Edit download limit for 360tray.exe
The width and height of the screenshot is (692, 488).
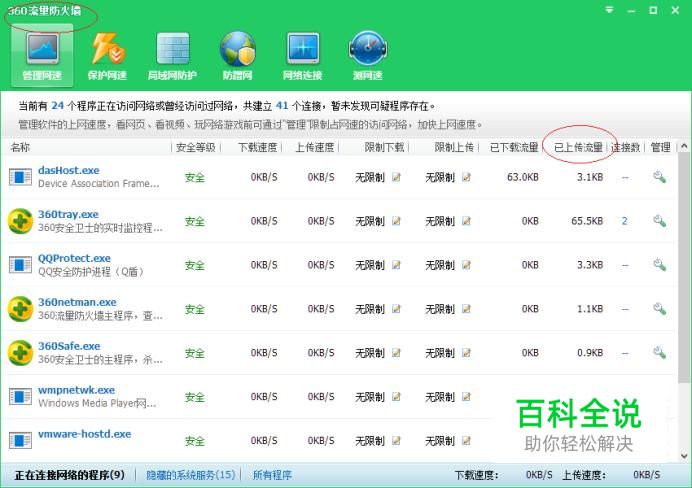396,221
